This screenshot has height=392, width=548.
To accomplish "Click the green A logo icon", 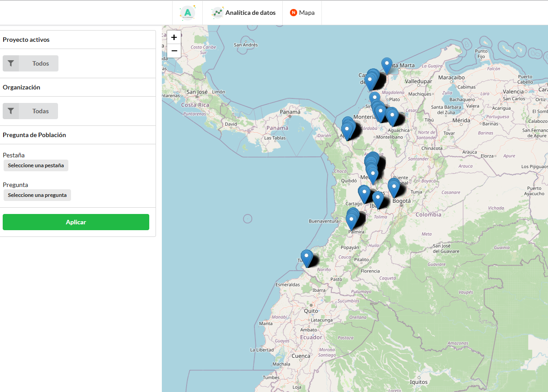I will (187, 13).
